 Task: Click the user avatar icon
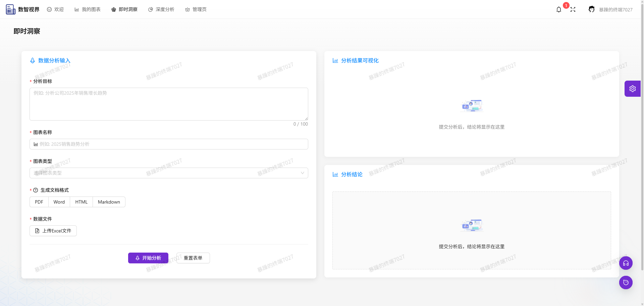[592, 9]
